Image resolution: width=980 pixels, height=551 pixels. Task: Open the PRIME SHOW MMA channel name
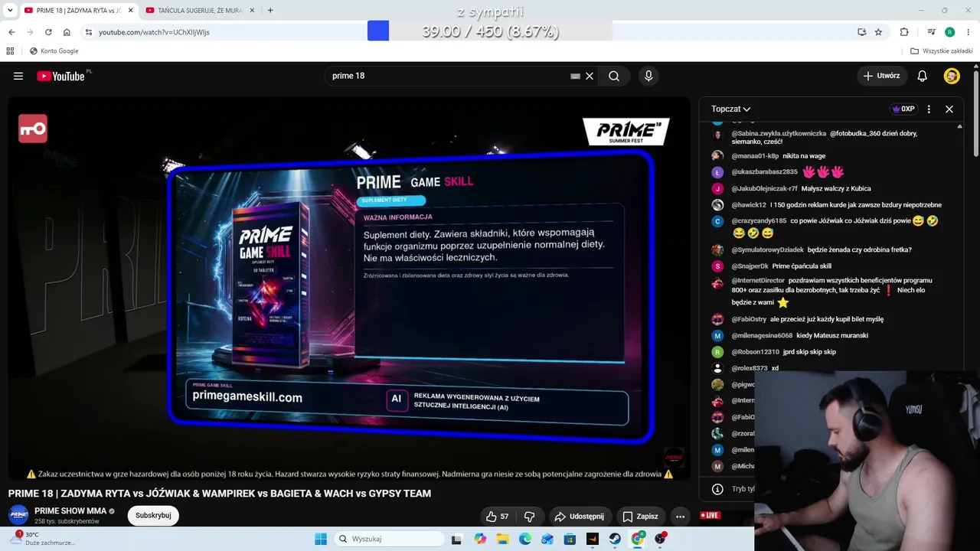click(x=70, y=511)
